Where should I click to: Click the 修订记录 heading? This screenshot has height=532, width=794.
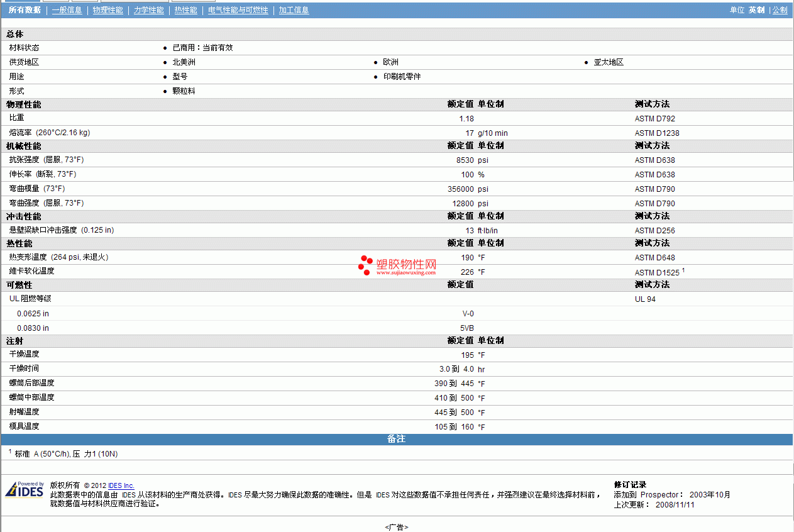pos(630,485)
